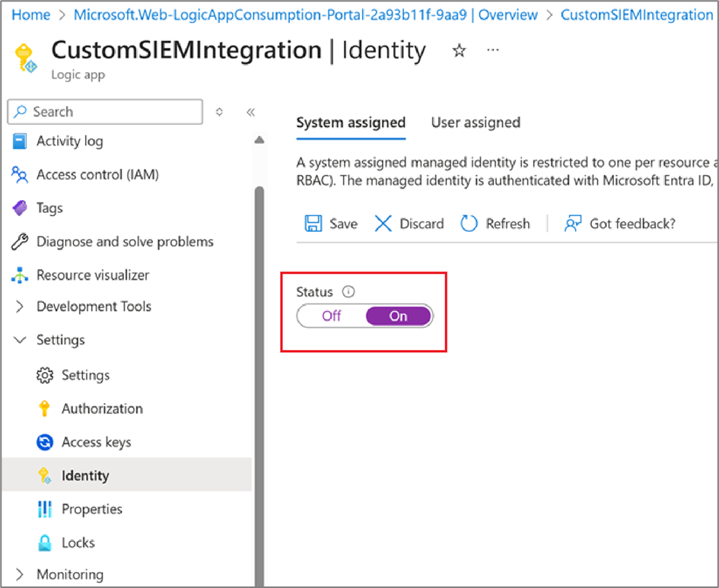Collapse the Settings section
Viewport: 719px width, 588px height.
click(x=20, y=340)
